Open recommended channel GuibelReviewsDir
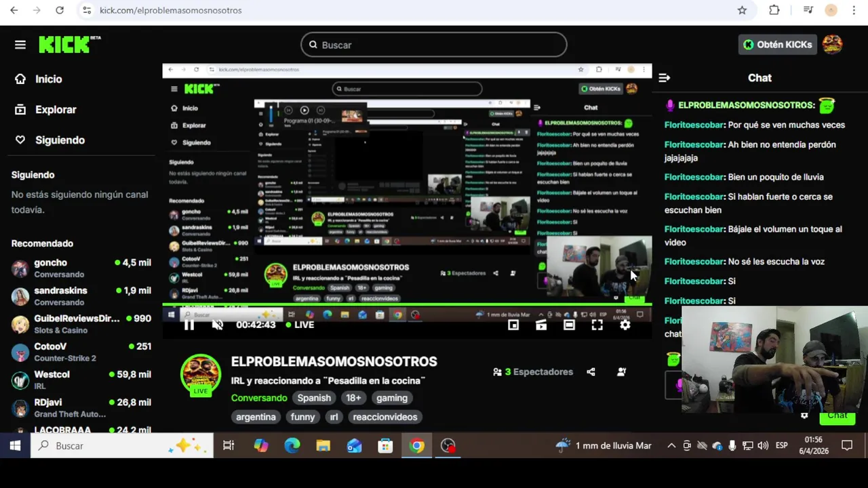The width and height of the screenshot is (868, 488). (x=81, y=324)
